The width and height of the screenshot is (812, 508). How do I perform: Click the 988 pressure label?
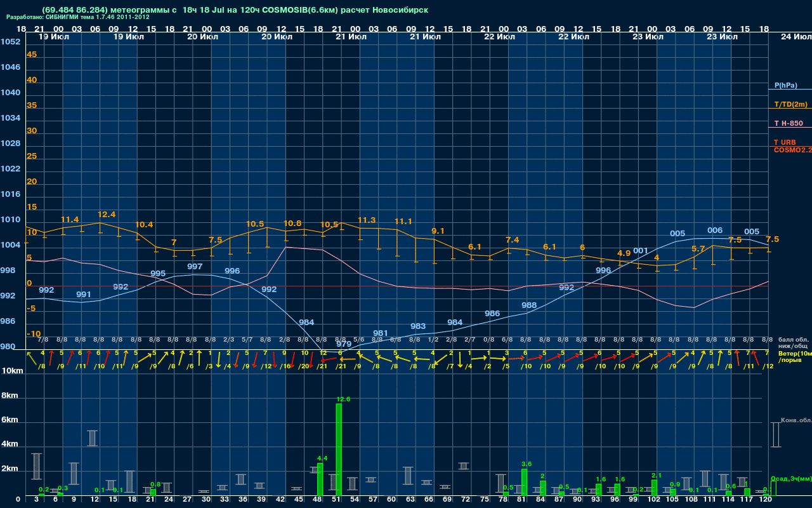[x=529, y=305]
